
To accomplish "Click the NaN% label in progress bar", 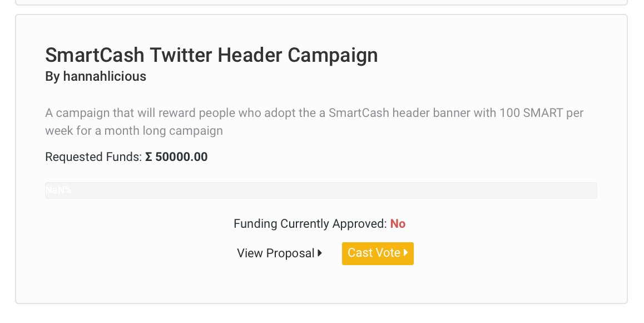I will (58, 190).
